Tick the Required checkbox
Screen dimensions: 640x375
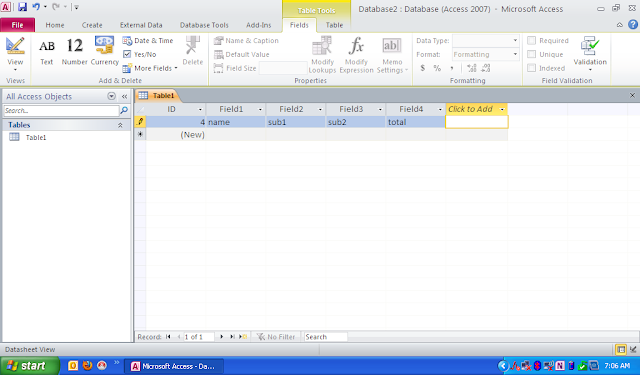pyautogui.click(x=531, y=40)
